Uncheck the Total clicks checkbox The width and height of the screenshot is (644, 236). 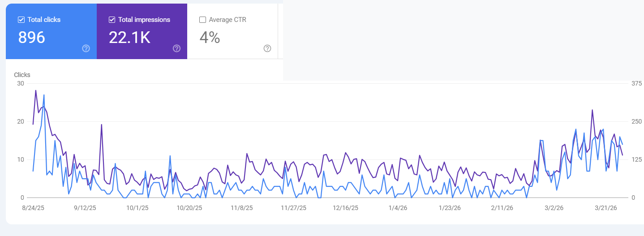point(21,20)
